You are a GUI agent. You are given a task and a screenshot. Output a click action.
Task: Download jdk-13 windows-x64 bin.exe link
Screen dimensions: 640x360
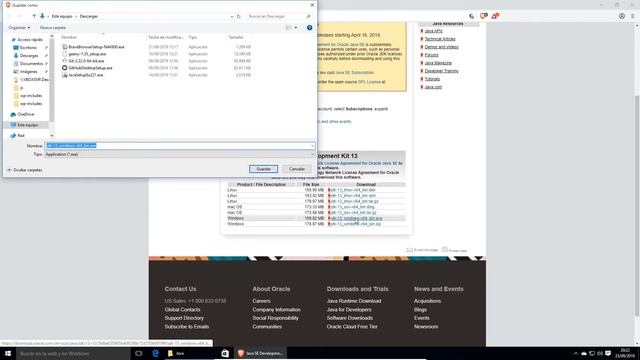(x=356, y=218)
